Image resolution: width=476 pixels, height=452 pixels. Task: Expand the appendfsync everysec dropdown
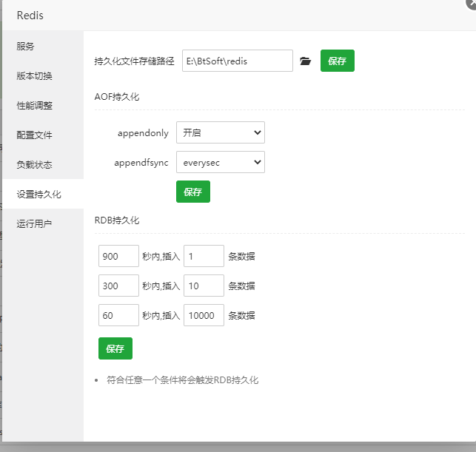(221, 162)
